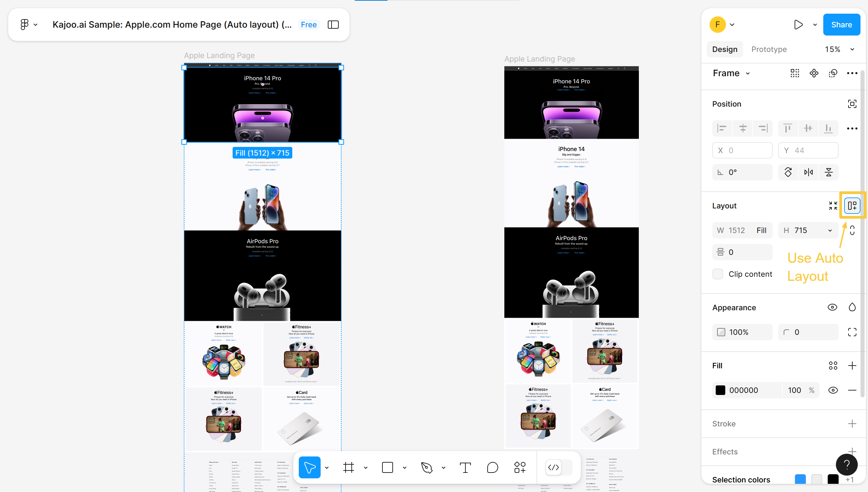Choose the Frame tool
This screenshot has width=868, height=492.
point(348,467)
